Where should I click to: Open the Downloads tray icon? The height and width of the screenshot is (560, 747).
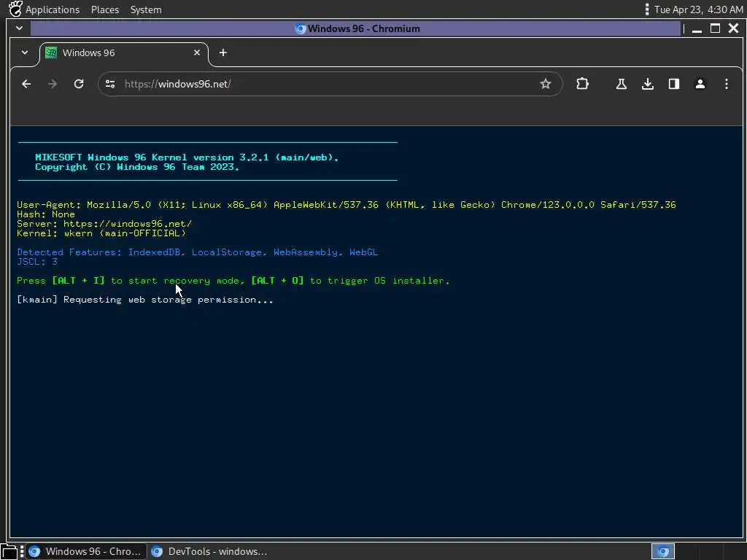click(648, 84)
